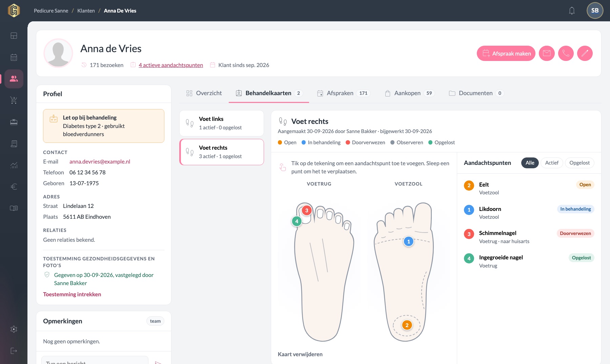Open the SB user avatar menu

coord(595,10)
